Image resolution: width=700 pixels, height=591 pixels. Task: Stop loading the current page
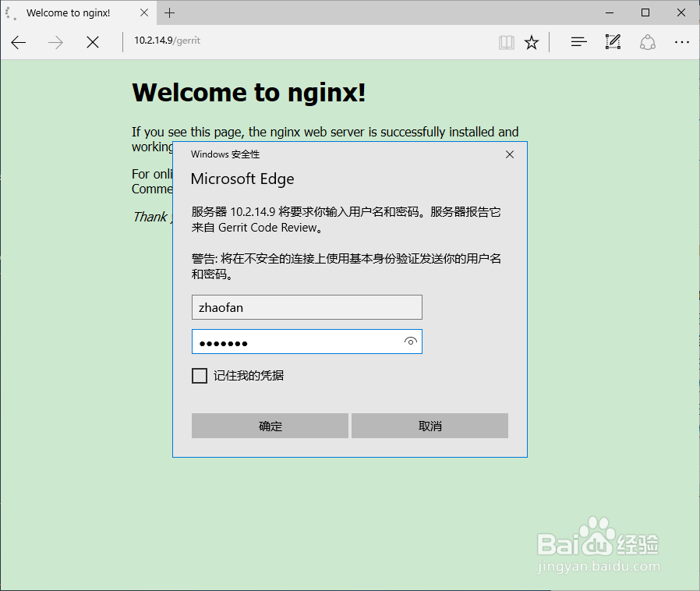pyautogui.click(x=92, y=42)
